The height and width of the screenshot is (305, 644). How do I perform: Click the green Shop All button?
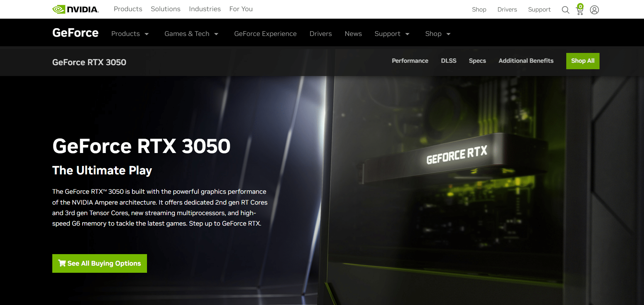pyautogui.click(x=583, y=61)
